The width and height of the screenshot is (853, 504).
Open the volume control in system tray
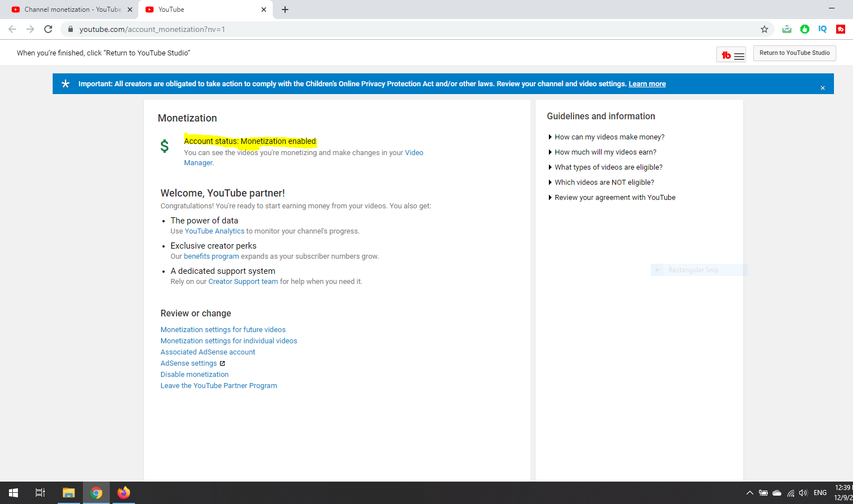[x=804, y=493]
